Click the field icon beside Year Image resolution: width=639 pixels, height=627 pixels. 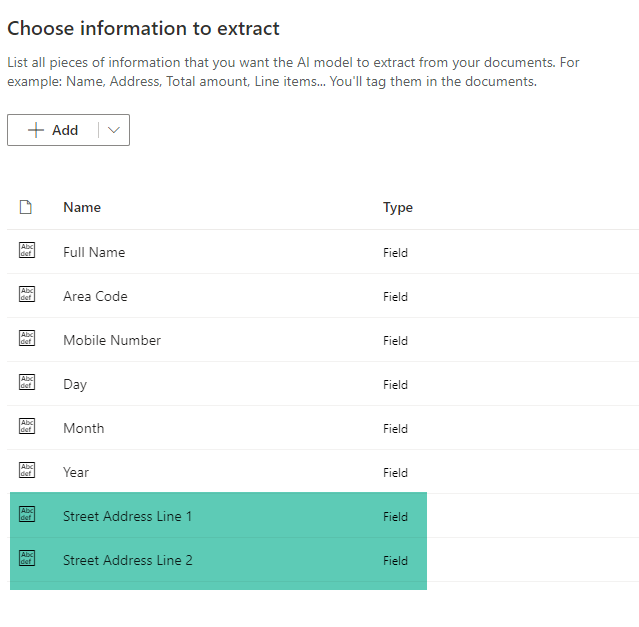[x=27, y=472]
